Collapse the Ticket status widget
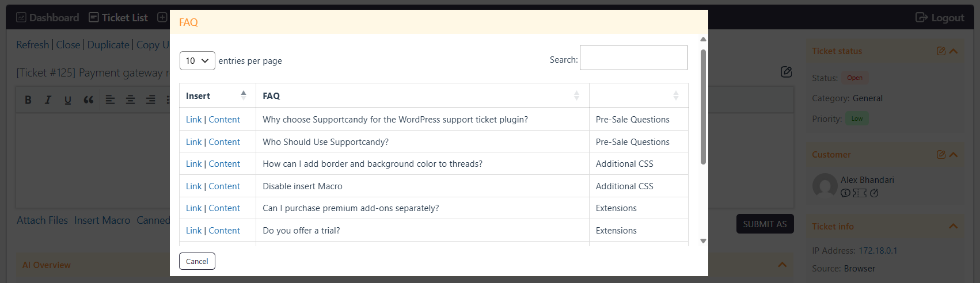This screenshot has width=980, height=283. click(x=954, y=51)
